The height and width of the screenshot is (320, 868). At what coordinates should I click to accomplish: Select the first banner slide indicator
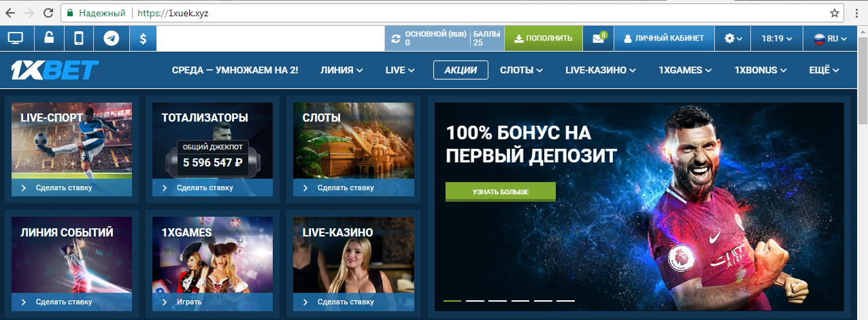[452, 300]
